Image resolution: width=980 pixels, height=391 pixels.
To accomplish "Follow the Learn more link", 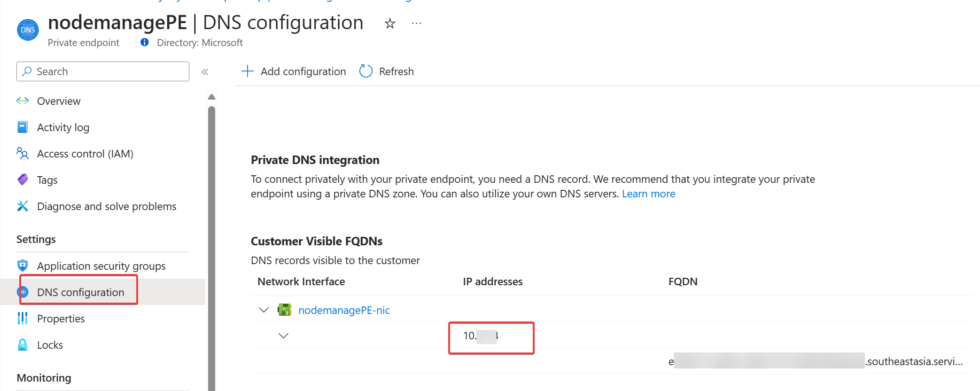I will pyautogui.click(x=648, y=194).
